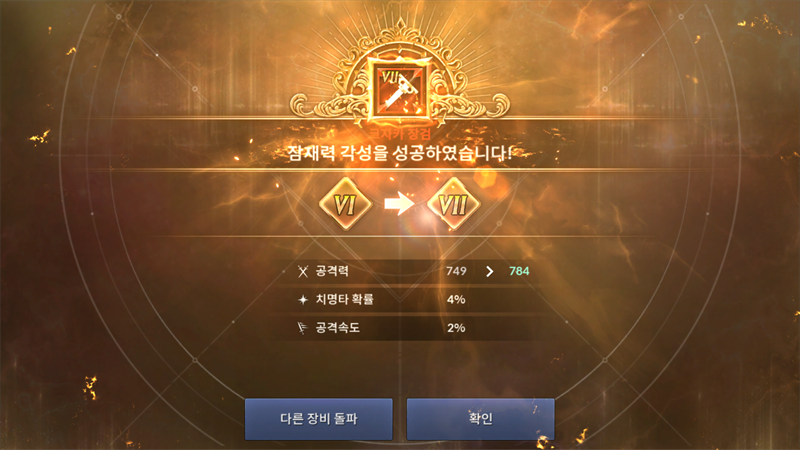Image resolution: width=800 pixels, height=450 pixels.
Task: Click the 4% critical chance value
Action: click(456, 299)
